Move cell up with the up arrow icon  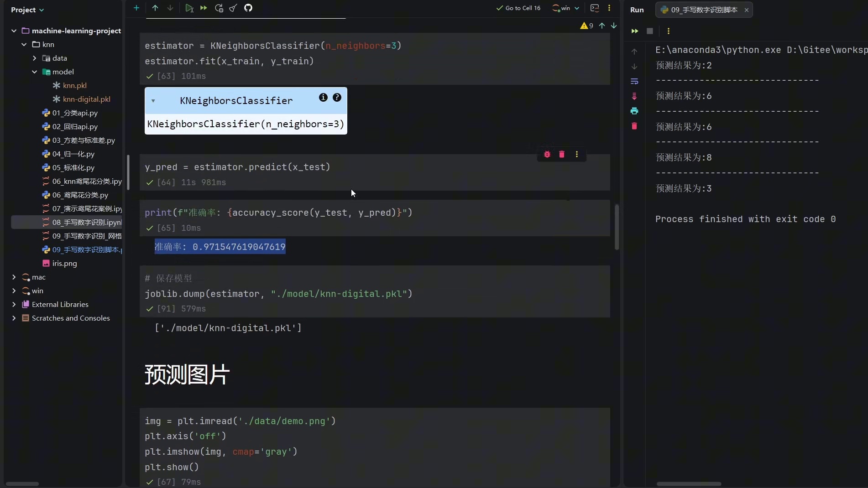(x=155, y=8)
